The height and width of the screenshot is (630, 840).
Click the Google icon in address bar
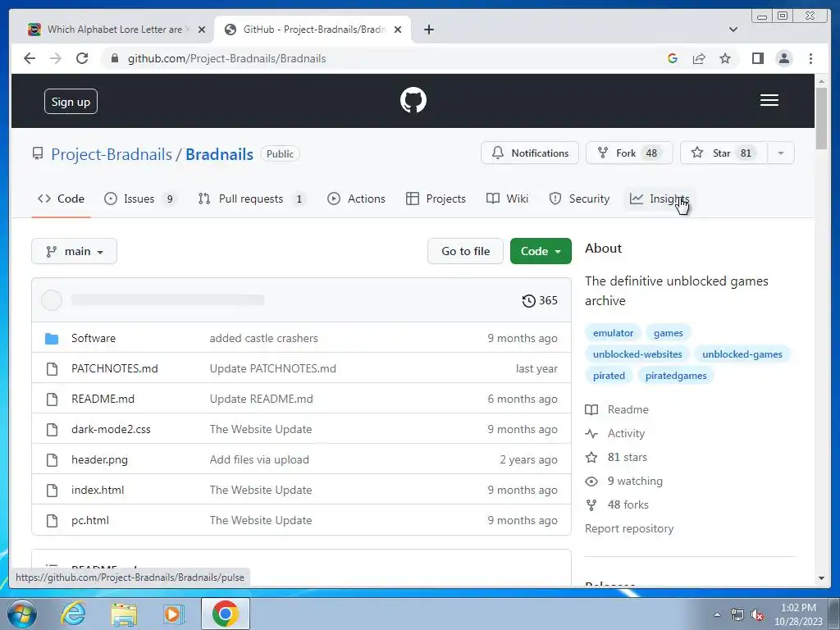[x=673, y=58]
